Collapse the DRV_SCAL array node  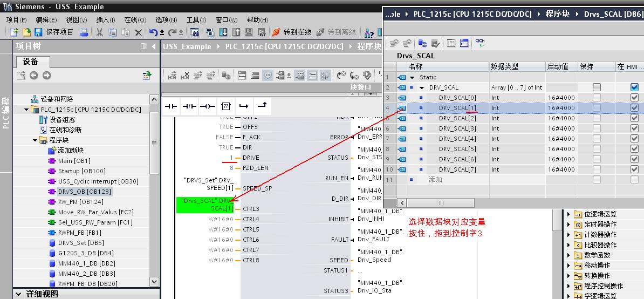(x=422, y=87)
